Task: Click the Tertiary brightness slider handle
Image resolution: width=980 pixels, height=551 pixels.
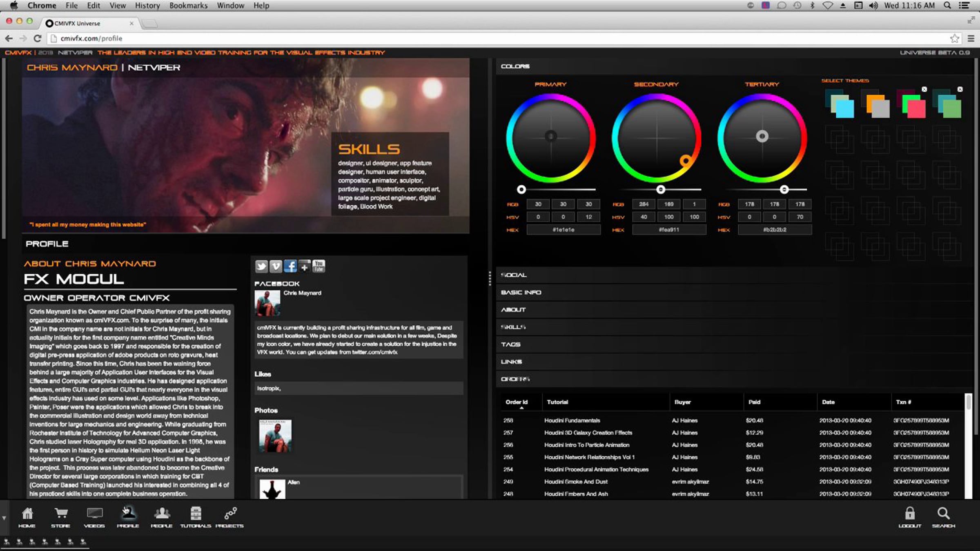Action: coord(784,189)
